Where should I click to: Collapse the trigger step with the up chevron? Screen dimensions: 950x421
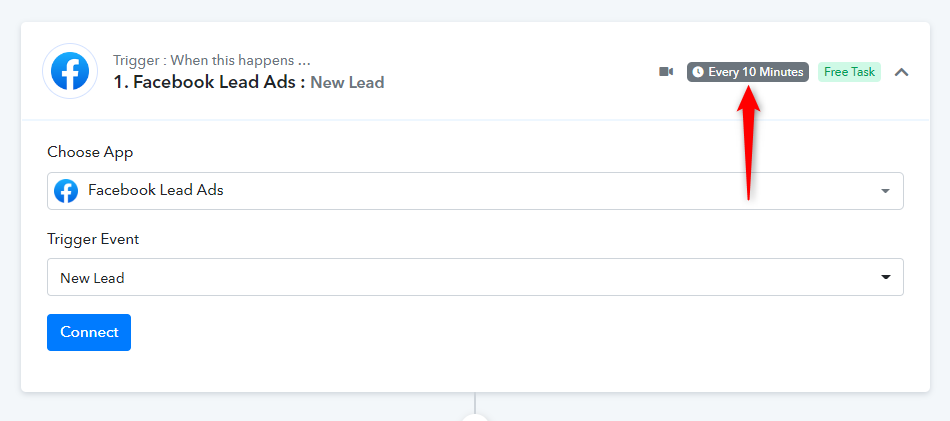coord(902,72)
